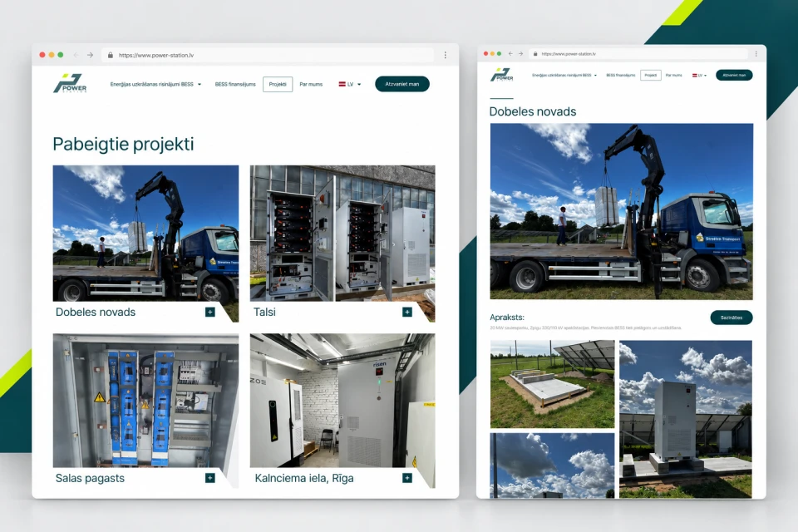Open Kalnciema iela indoor inverter room thumbnail
The width and height of the screenshot is (798, 532).
342,401
